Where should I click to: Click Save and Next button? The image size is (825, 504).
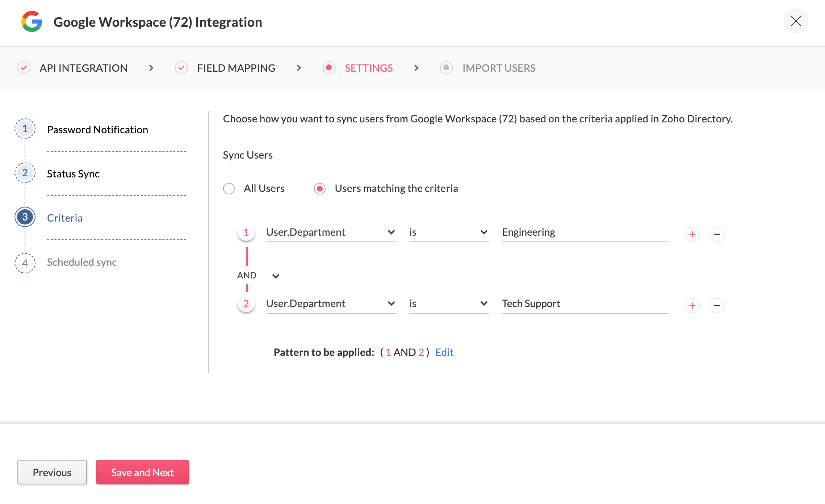(142, 472)
